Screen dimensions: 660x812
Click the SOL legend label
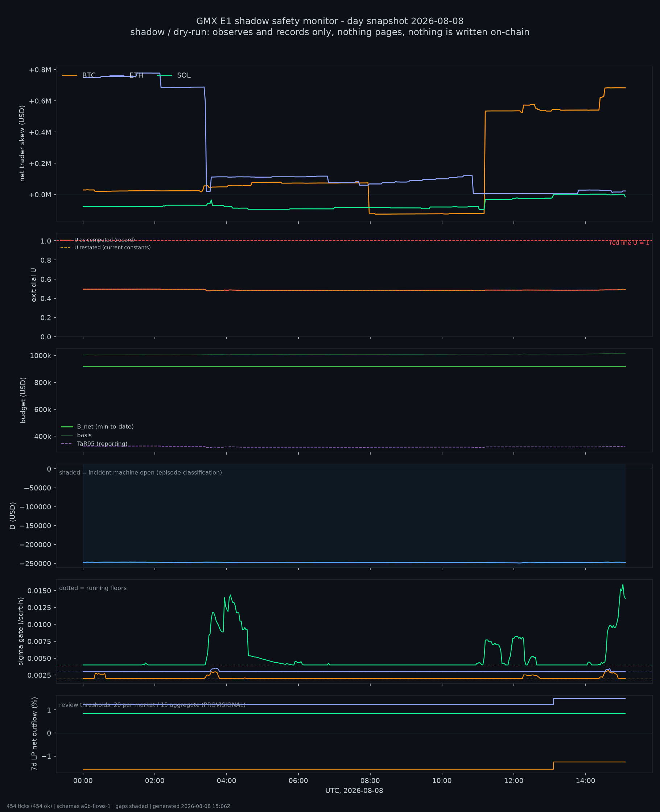pyautogui.click(x=184, y=75)
